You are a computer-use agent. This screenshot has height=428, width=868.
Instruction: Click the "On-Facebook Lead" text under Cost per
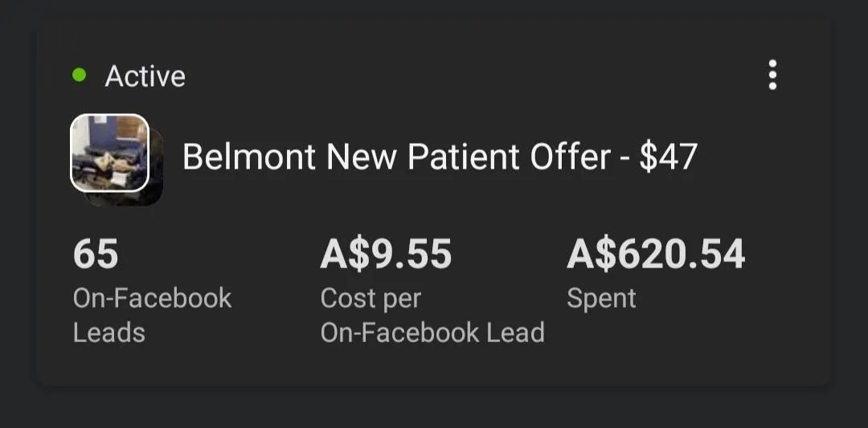tap(432, 332)
